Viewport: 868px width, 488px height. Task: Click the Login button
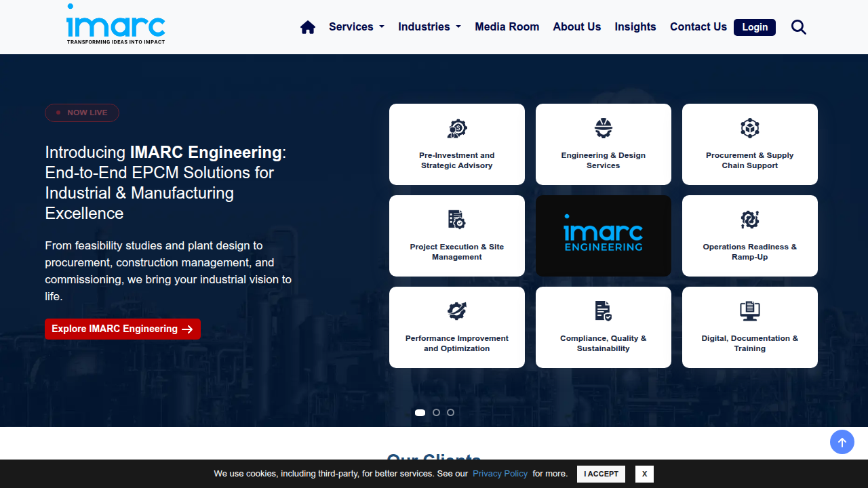coord(755,27)
